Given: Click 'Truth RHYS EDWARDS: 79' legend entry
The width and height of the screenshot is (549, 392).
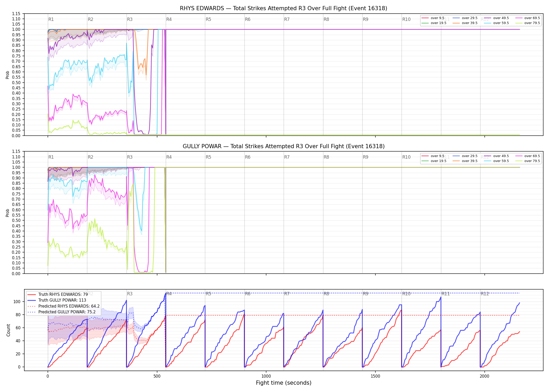Looking at the screenshot, I should [x=58, y=294].
